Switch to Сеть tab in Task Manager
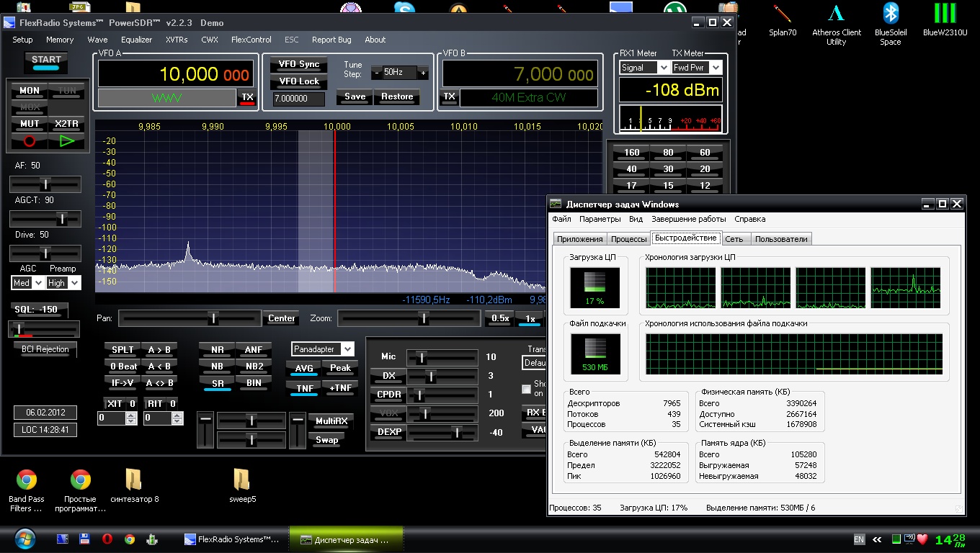Screen dimensions: 980x553 coord(734,239)
